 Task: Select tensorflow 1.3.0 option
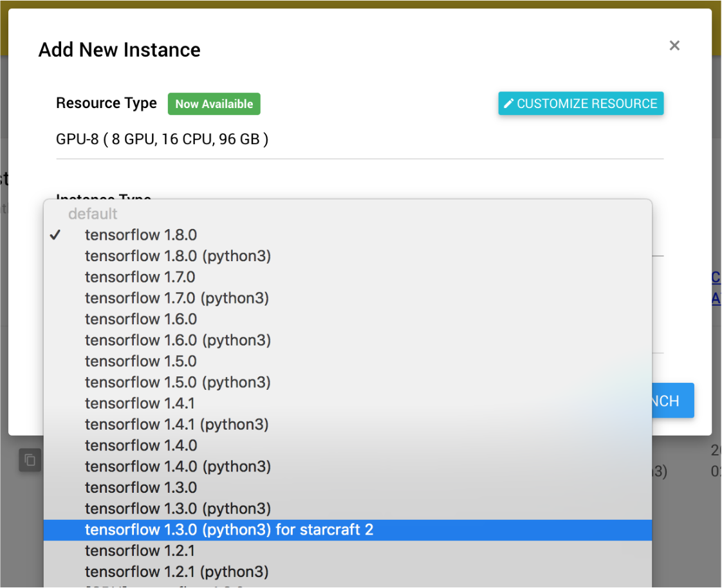click(x=347, y=488)
